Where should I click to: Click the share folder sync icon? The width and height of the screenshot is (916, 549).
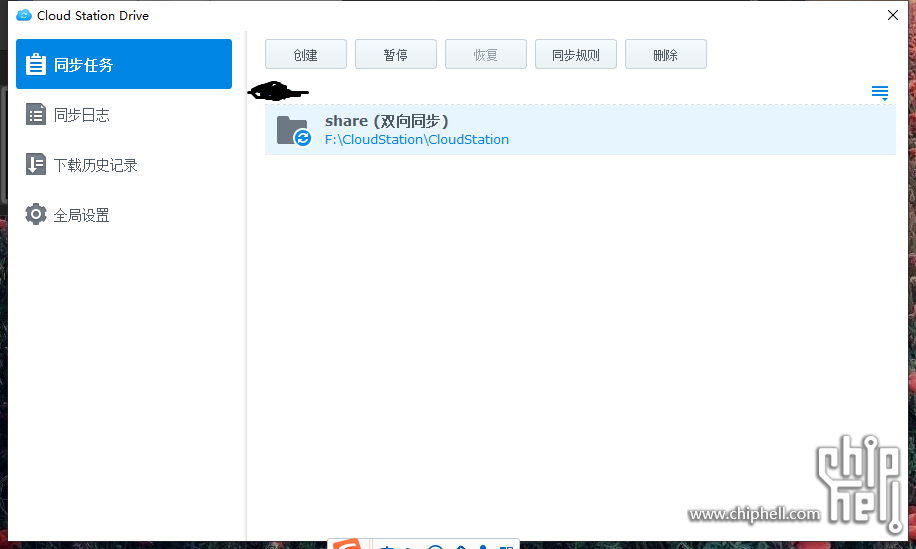(x=293, y=130)
